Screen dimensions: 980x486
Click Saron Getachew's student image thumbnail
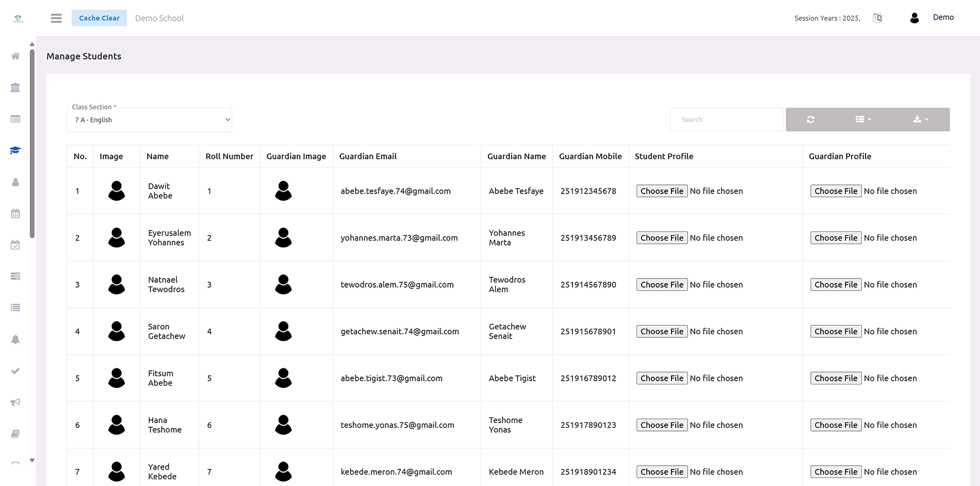[116, 331]
